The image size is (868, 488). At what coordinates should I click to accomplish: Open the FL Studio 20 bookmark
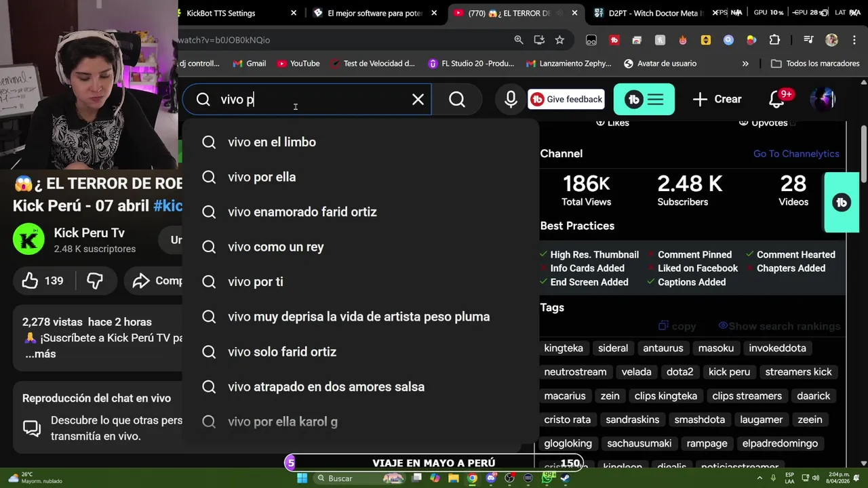471,64
